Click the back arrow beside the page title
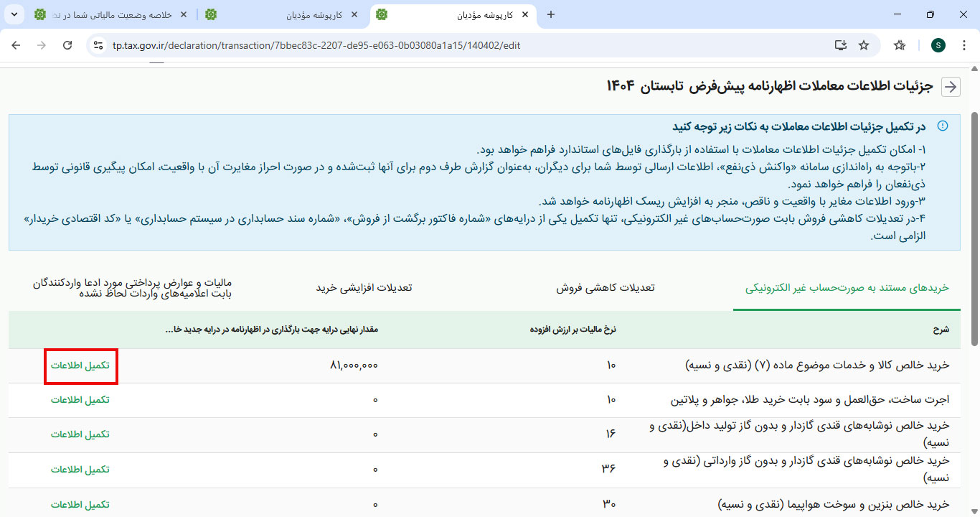The width and height of the screenshot is (980, 517). pyautogui.click(x=951, y=87)
